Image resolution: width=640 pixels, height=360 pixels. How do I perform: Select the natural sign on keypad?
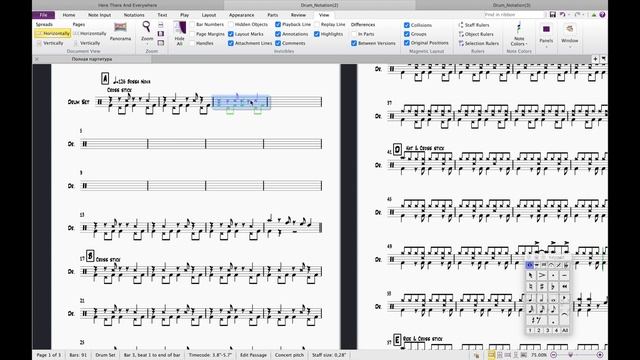(x=531, y=287)
